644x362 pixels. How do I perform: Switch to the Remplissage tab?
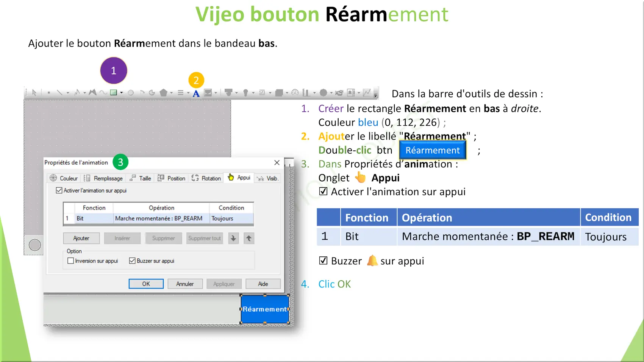[x=103, y=178]
